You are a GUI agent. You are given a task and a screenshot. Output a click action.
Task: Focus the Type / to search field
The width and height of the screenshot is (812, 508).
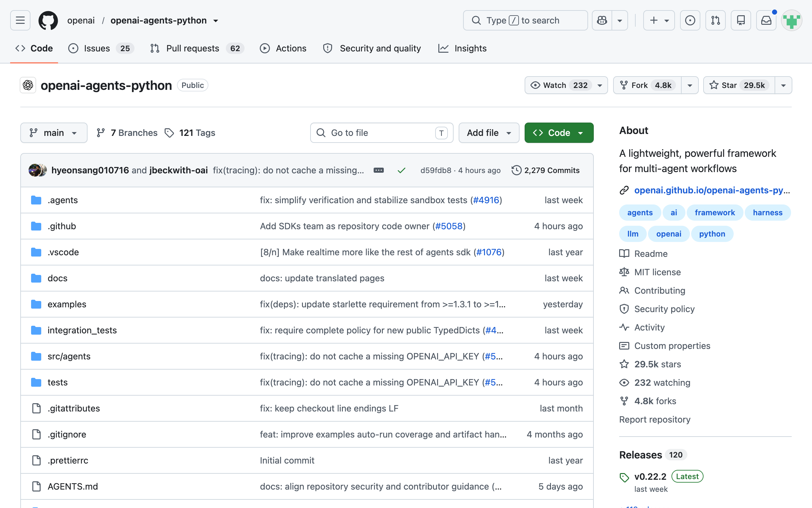click(526, 21)
